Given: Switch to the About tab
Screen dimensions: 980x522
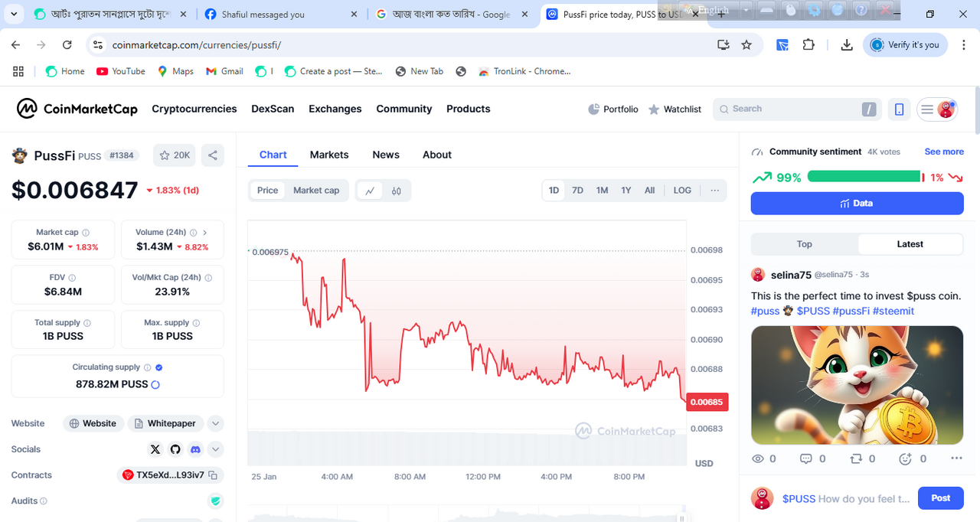Looking at the screenshot, I should tap(437, 155).
